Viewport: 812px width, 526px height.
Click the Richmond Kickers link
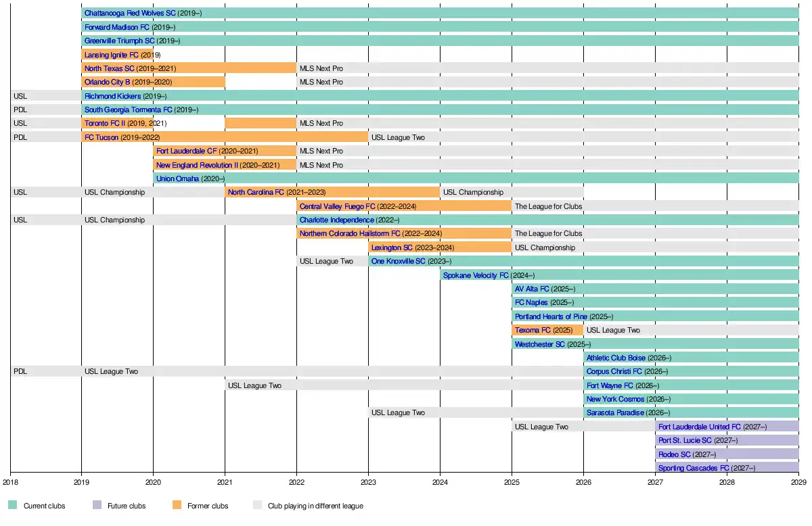point(113,96)
